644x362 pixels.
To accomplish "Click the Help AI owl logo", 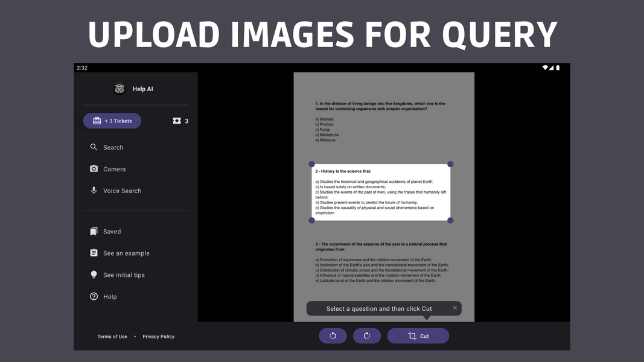I will coord(120,89).
